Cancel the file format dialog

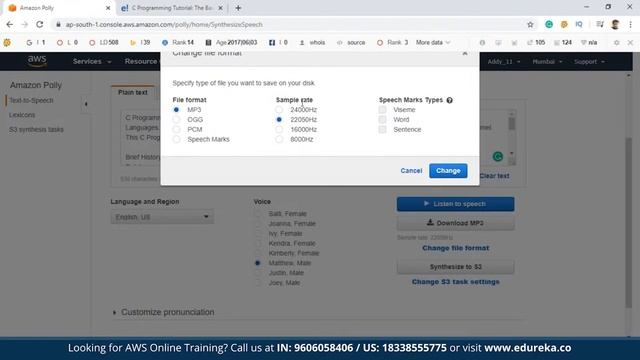click(411, 171)
